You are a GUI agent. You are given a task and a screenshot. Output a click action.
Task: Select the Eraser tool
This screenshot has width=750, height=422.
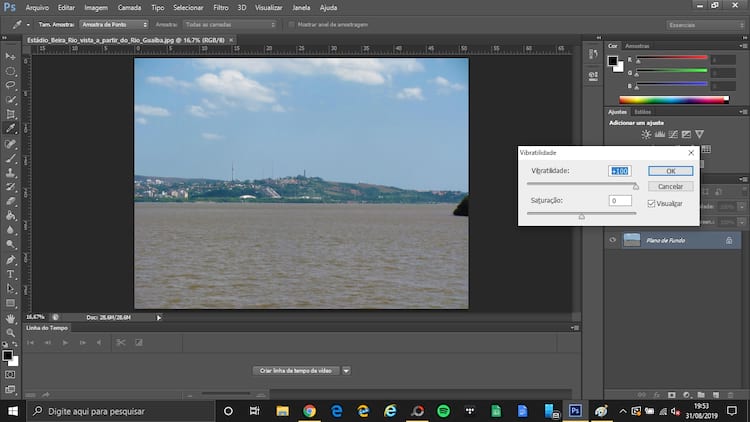tap(10, 201)
